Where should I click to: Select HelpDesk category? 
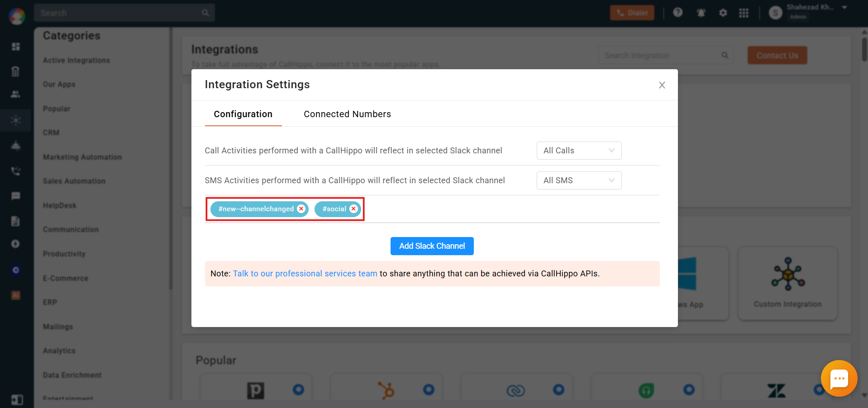pos(60,205)
